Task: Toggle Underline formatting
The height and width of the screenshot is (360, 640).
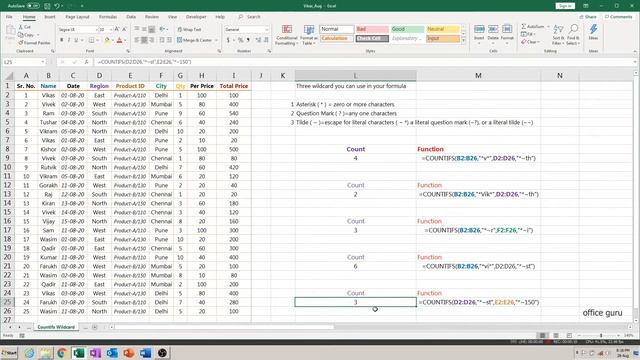Action: 76,40
